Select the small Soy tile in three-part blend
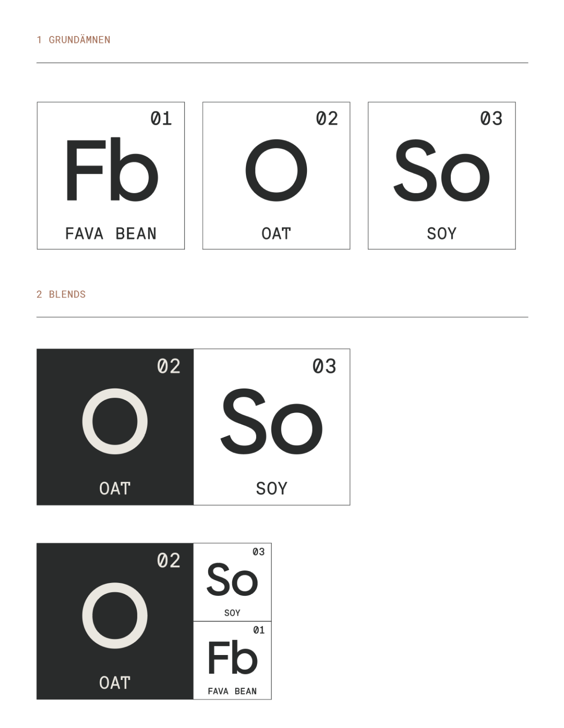 point(233,582)
